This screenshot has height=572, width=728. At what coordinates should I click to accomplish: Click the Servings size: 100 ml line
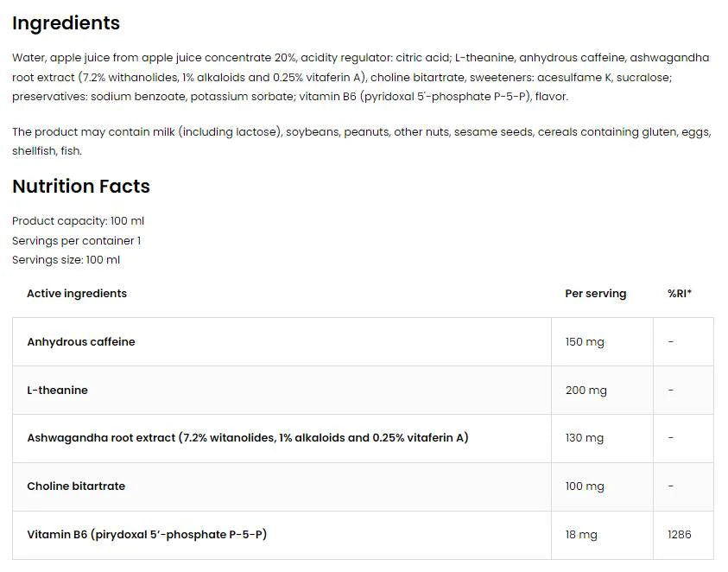pos(66,260)
